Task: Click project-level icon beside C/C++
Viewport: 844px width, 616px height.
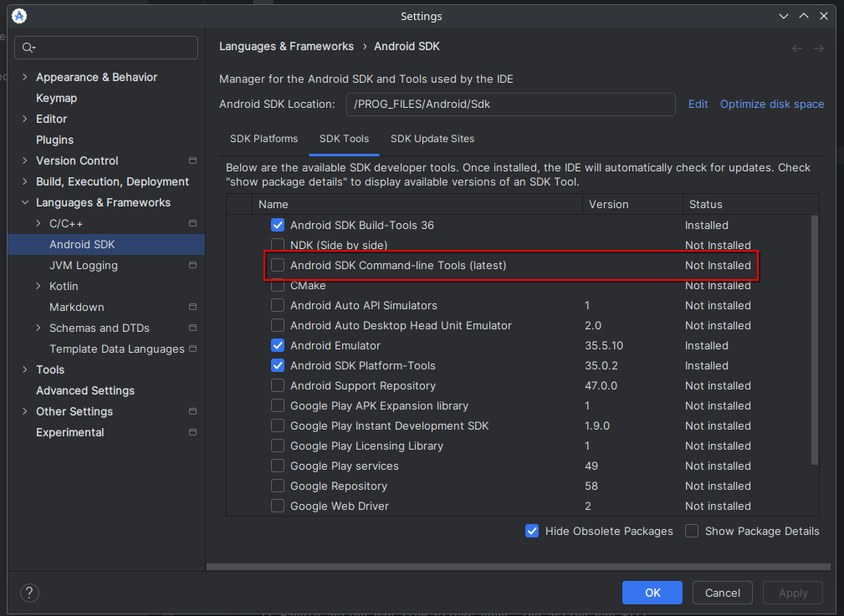Action: coord(192,223)
